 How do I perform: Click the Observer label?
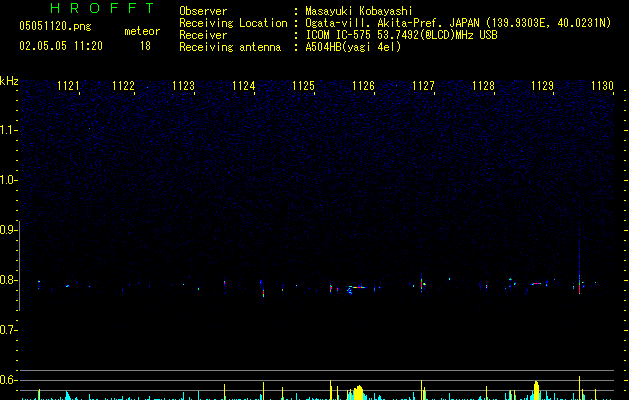203,11
